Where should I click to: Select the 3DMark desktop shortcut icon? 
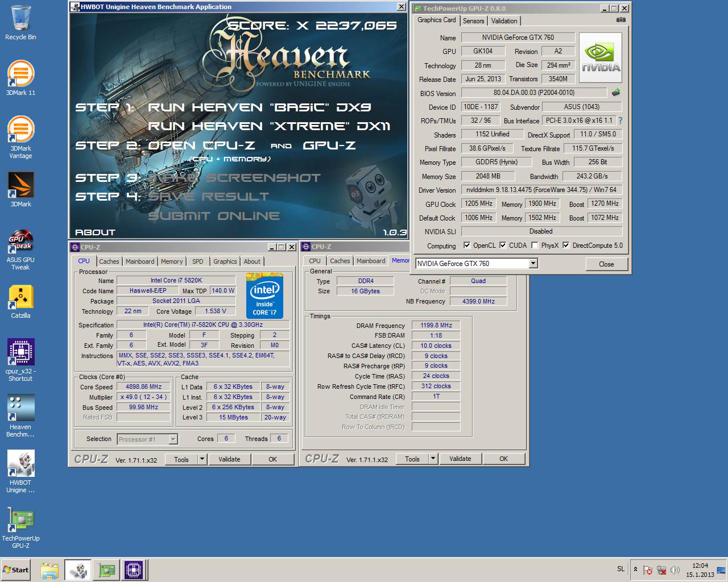[x=20, y=189]
